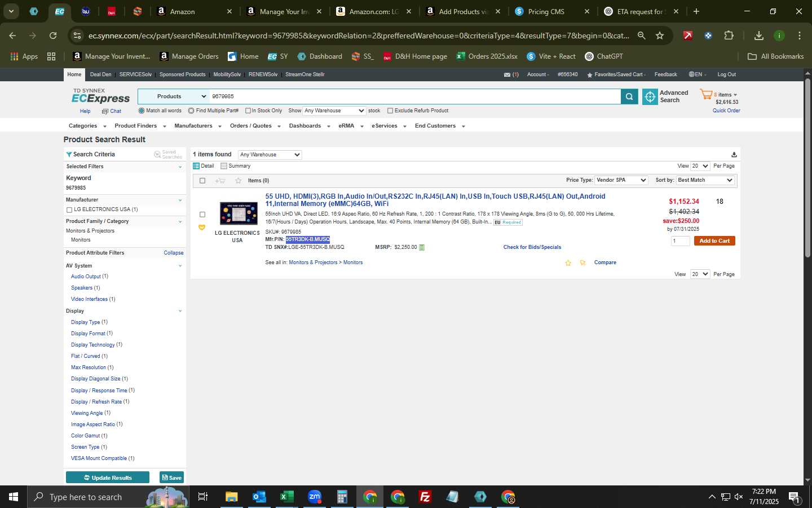
Task: Bookmark this page with star icon
Action: coord(660,36)
